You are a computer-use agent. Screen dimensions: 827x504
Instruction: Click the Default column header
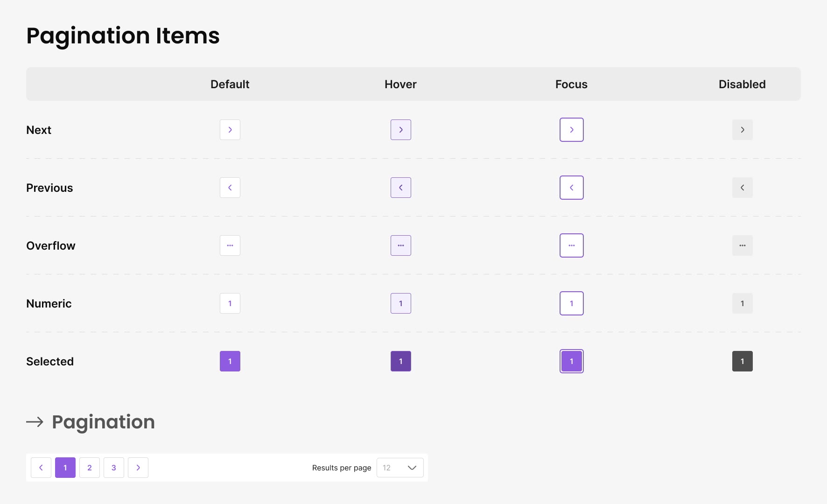[230, 84]
